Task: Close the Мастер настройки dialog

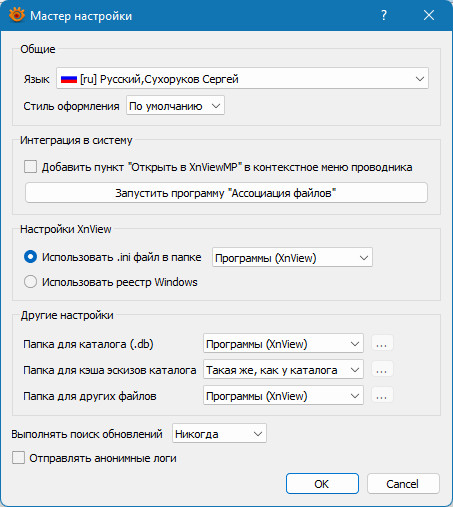Action: pos(429,15)
